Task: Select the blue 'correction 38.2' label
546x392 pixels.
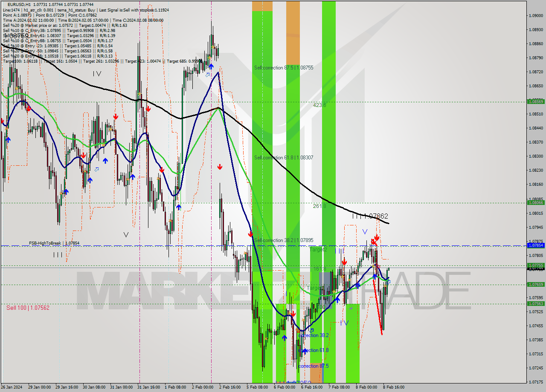Action: pos(314,335)
